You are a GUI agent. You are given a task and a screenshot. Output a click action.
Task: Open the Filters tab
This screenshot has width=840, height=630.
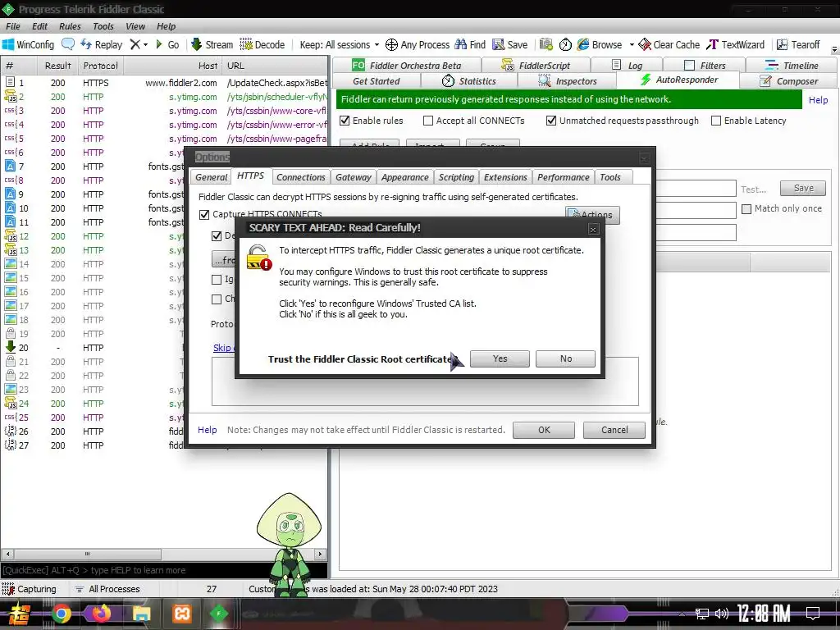pyautogui.click(x=705, y=66)
